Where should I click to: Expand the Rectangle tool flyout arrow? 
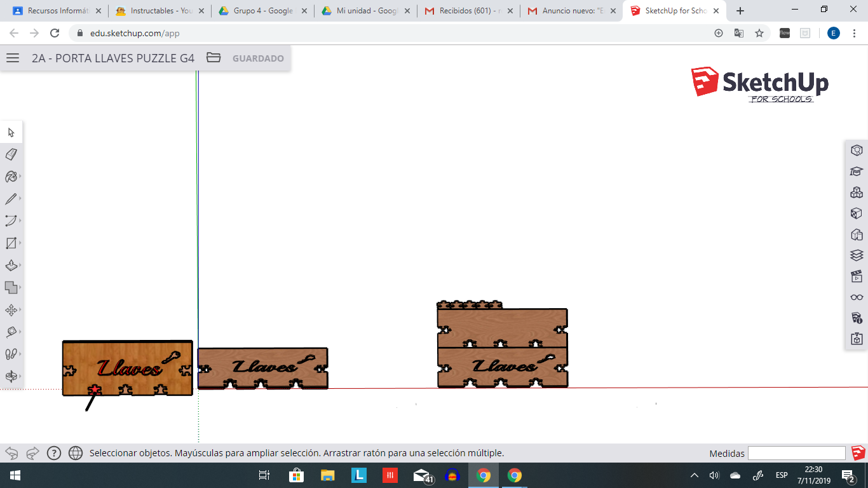click(x=20, y=243)
